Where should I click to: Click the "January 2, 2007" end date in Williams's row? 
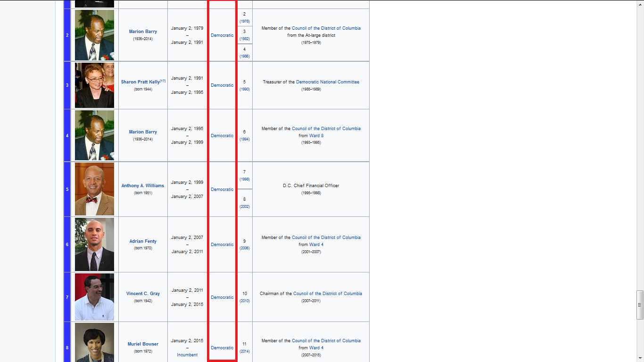click(x=187, y=197)
